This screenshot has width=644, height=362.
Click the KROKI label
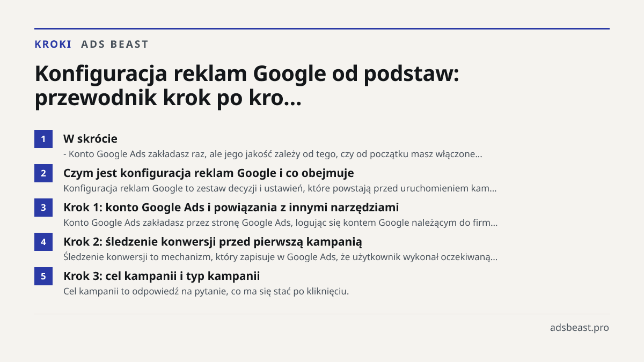click(53, 45)
